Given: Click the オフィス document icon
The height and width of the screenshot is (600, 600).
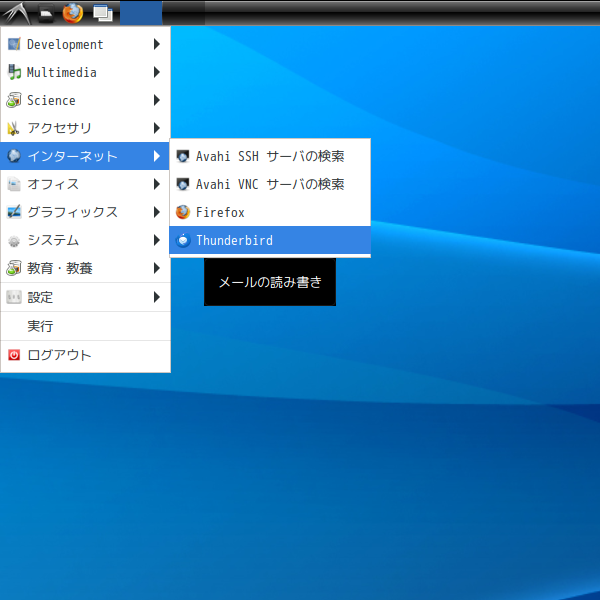Looking at the screenshot, I should point(14,184).
